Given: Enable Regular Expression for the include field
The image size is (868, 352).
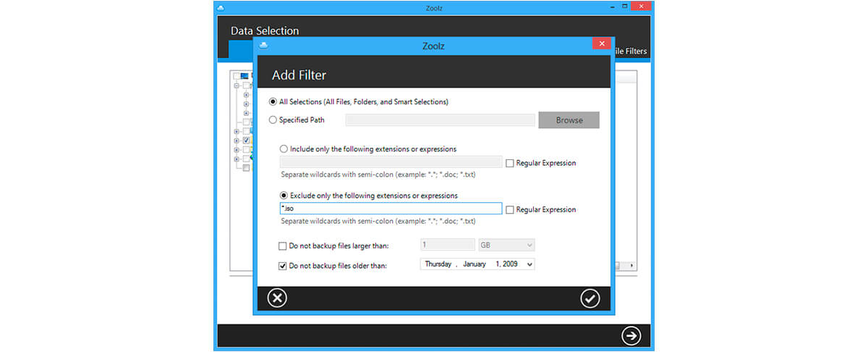Looking at the screenshot, I should pyautogui.click(x=510, y=163).
